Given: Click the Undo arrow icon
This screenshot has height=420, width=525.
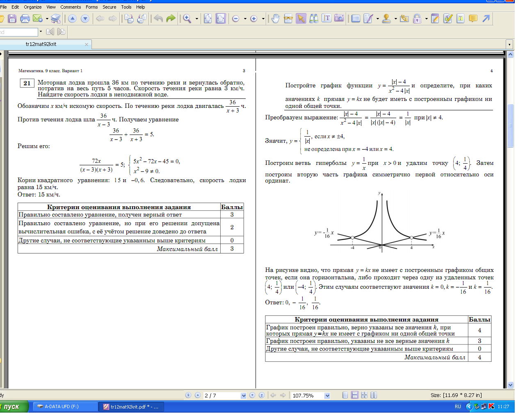Looking at the screenshot, I should tap(158, 18).
